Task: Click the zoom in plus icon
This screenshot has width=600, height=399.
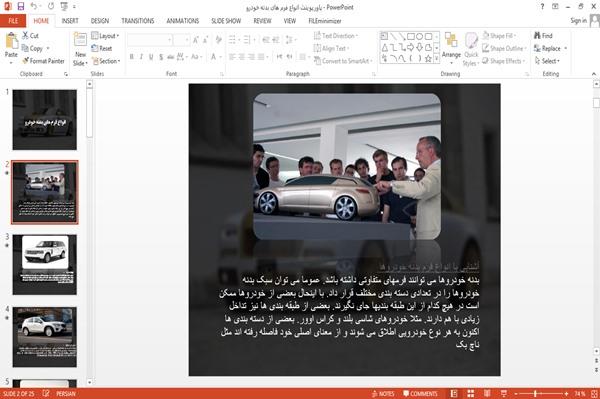Action: click(566, 394)
